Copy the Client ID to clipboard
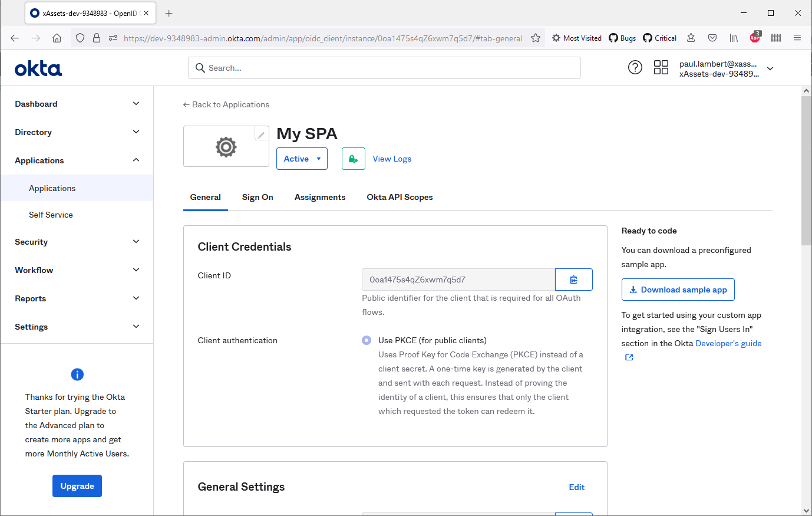This screenshot has height=516, width=812. 573,280
